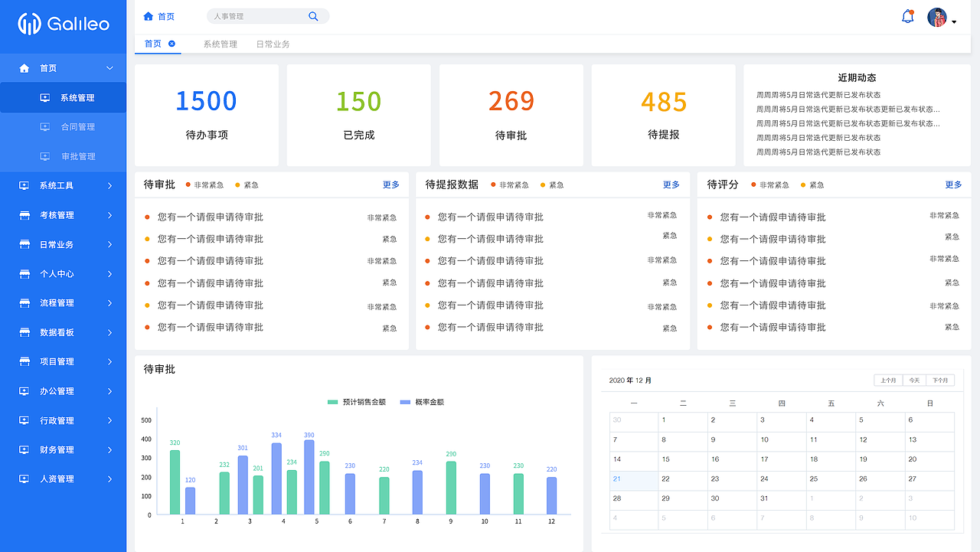Image resolution: width=980 pixels, height=552 pixels.
Task: Open the account dropdown arrow beside avatar
Action: click(954, 22)
